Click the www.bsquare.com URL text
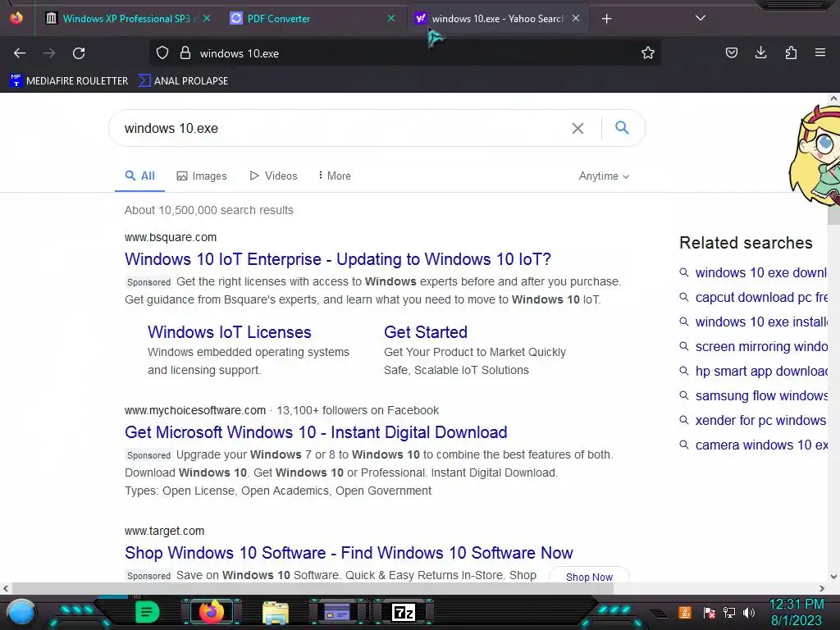 coord(171,237)
